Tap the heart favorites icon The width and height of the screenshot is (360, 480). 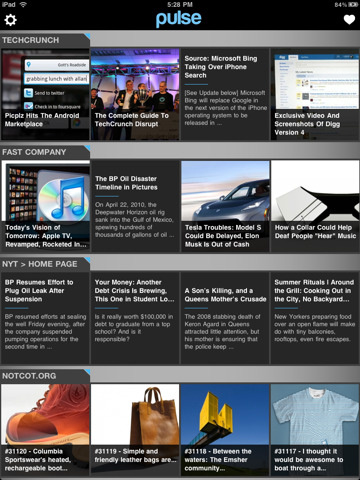(349, 20)
